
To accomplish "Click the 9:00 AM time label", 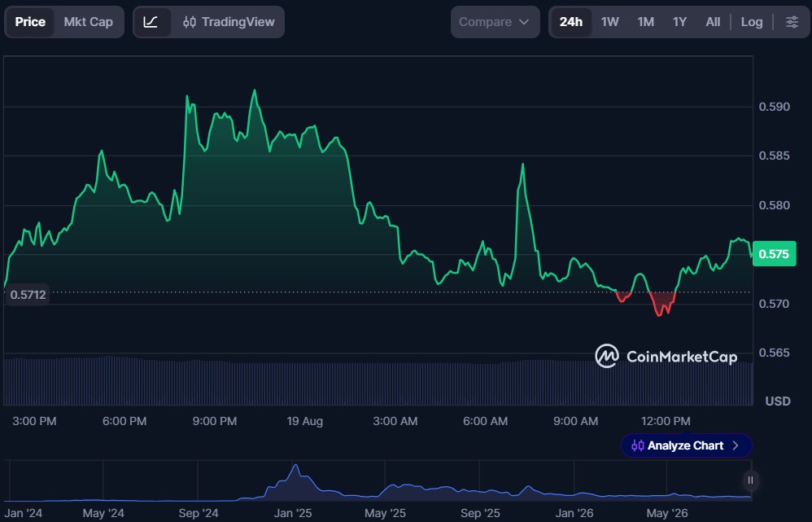I will coord(575,421).
